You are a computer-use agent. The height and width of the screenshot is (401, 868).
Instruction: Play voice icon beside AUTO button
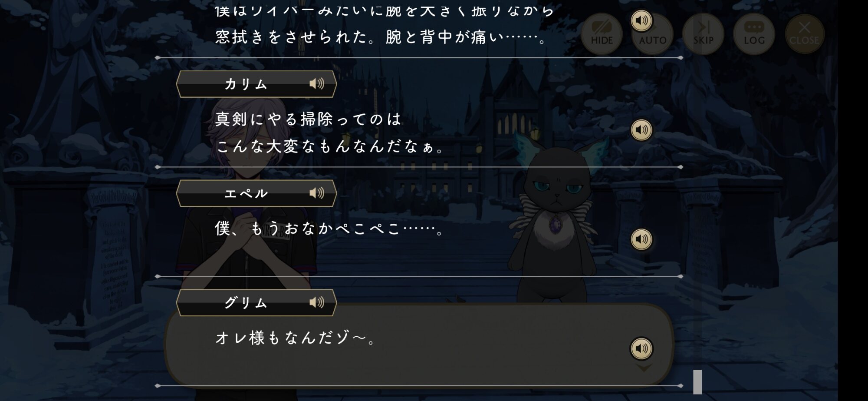click(641, 20)
